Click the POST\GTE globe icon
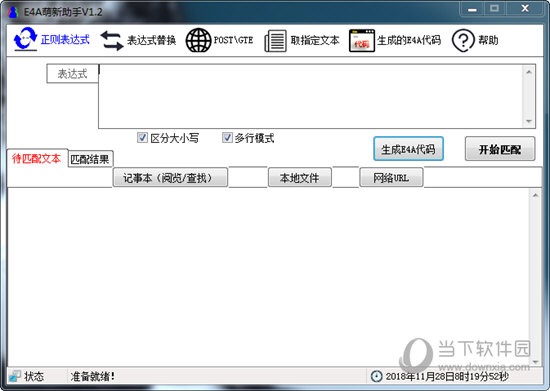The image size is (550, 391). point(198,40)
